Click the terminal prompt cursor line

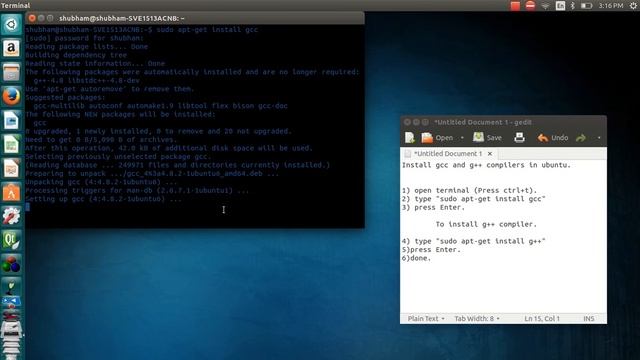click(28, 207)
